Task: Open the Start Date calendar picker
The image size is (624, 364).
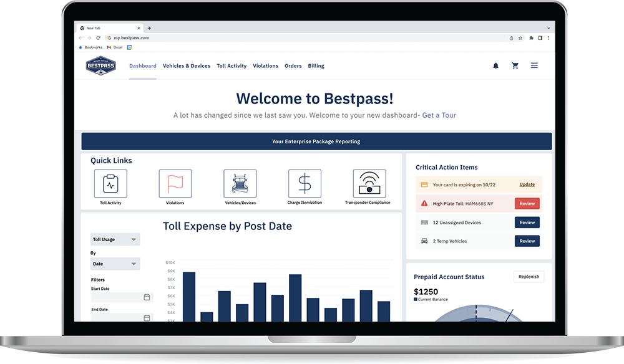Action: [x=147, y=297]
